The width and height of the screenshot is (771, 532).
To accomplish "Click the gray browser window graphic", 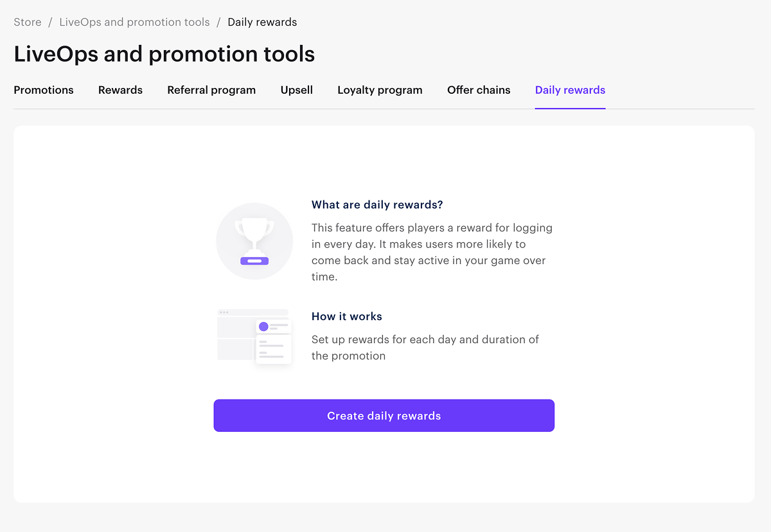I will [x=235, y=334].
